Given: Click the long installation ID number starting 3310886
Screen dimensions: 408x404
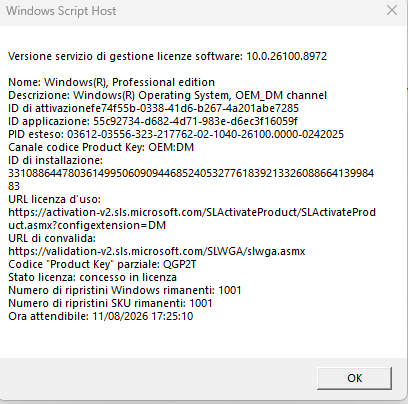Looking at the screenshot, I should (x=191, y=173).
